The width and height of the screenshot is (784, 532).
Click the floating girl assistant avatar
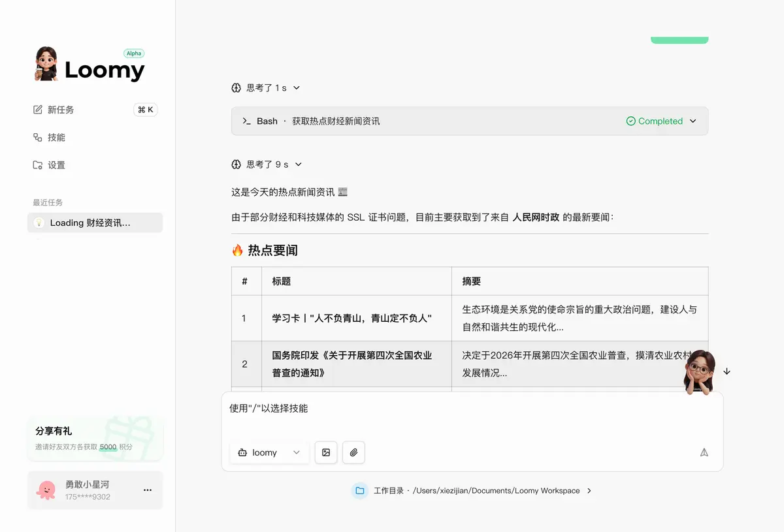pyautogui.click(x=698, y=373)
